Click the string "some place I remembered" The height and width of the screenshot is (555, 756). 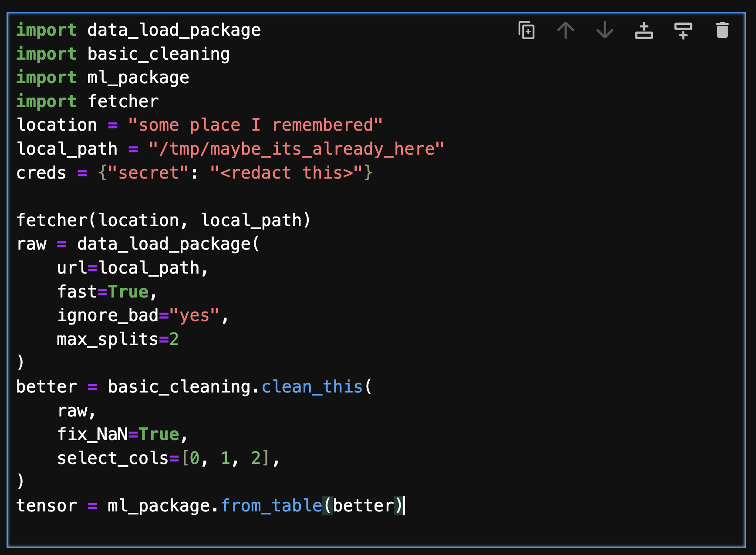click(x=255, y=125)
